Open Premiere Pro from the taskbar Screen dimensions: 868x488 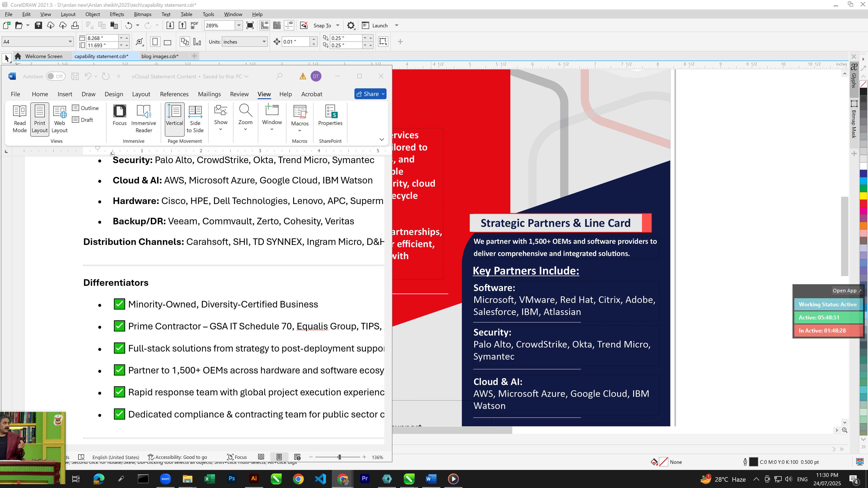click(x=365, y=479)
